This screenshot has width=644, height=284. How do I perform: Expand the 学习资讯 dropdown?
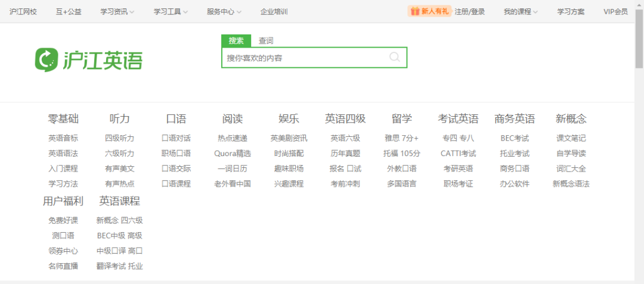[117, 12]
